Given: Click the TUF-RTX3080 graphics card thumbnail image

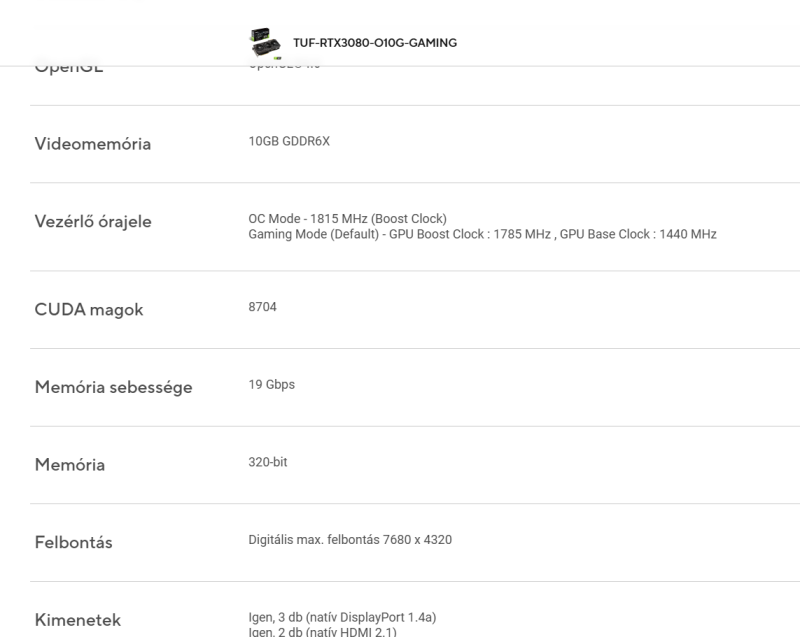Looking at the screenshot, I should 265,43.
